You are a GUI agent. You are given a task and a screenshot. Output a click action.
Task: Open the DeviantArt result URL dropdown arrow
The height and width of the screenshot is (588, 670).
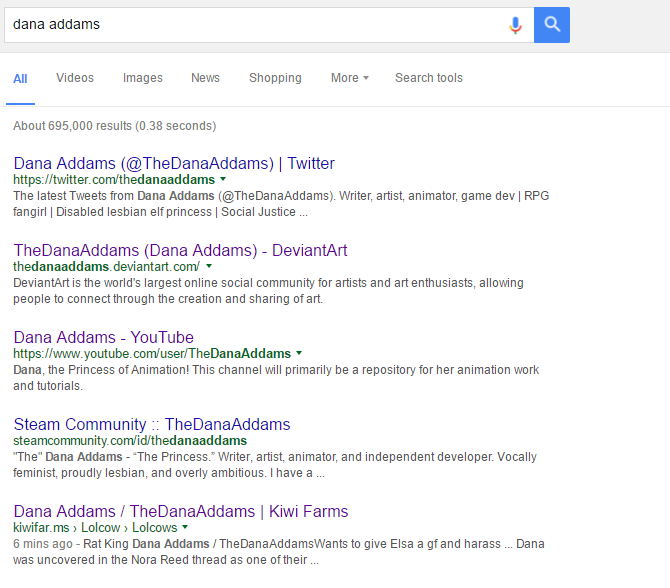pyautogui.click(x=209, y=266)
